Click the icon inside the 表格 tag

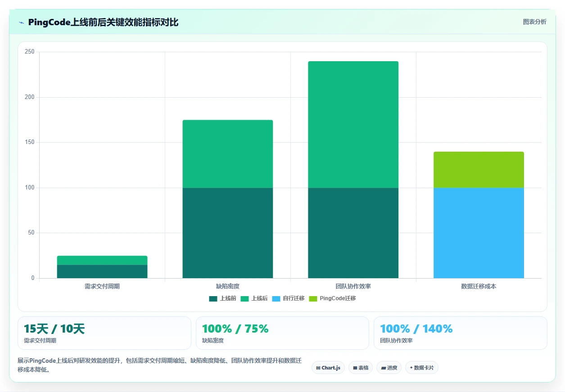(x=355, y=368)
